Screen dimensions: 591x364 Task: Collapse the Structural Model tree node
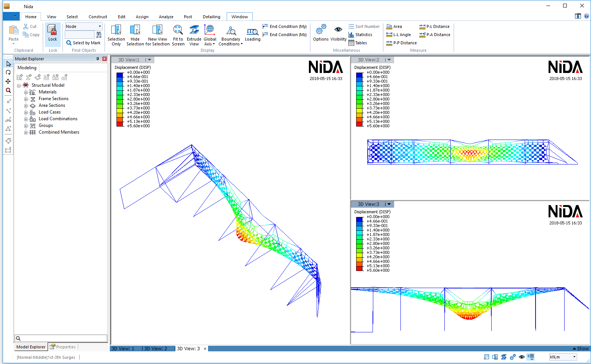pyautogui.click(x=19, y=86)
